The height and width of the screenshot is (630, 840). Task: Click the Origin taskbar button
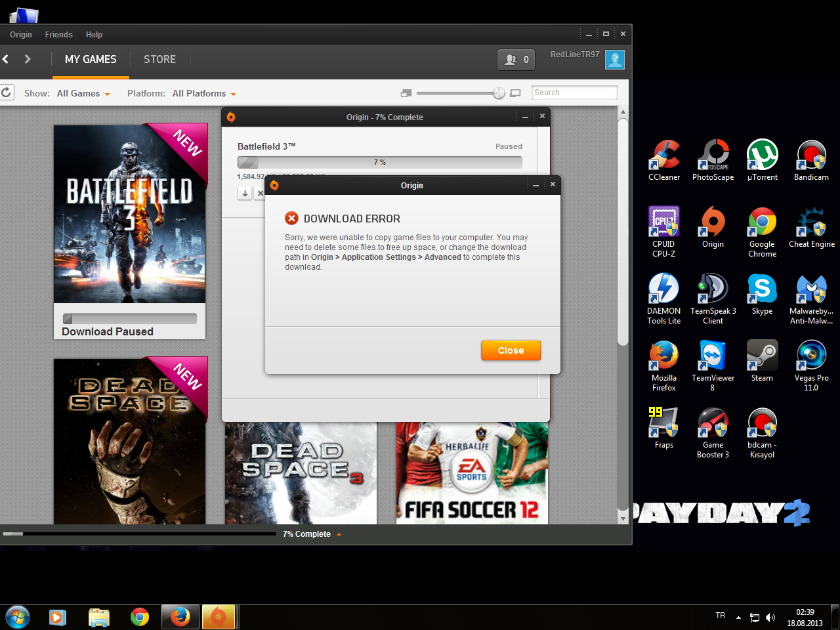[x=219, y=618]
